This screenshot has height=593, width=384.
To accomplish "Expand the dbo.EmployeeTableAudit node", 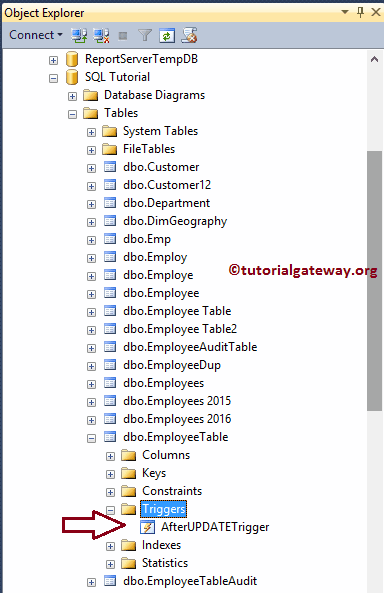I will 91,583.
